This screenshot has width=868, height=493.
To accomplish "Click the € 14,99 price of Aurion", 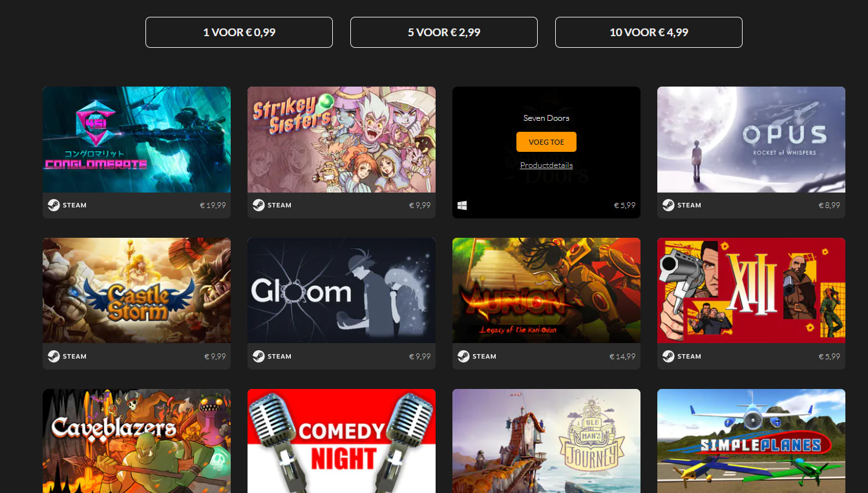I will (622, 357).
